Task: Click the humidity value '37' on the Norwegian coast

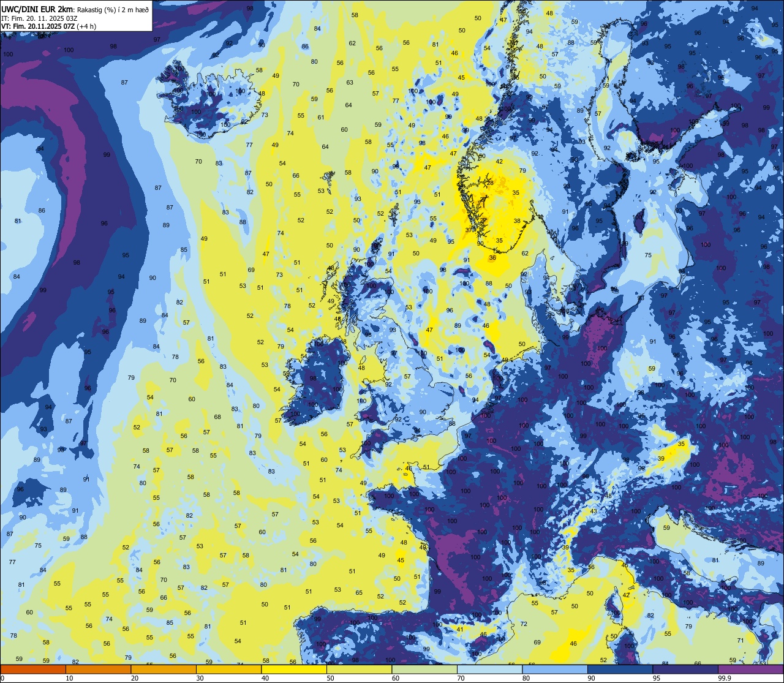Action: [x=469, y=230]
